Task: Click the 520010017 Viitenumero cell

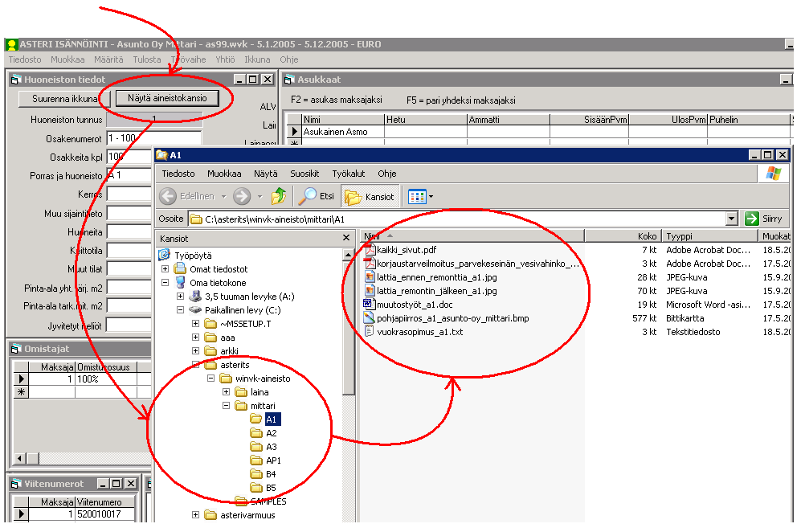Action: pos(105,514)
